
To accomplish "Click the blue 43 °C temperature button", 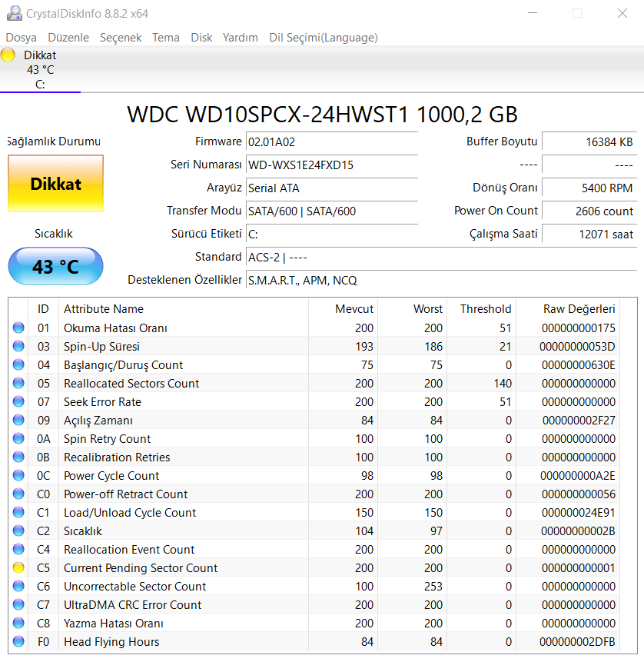I will point(55,266).
